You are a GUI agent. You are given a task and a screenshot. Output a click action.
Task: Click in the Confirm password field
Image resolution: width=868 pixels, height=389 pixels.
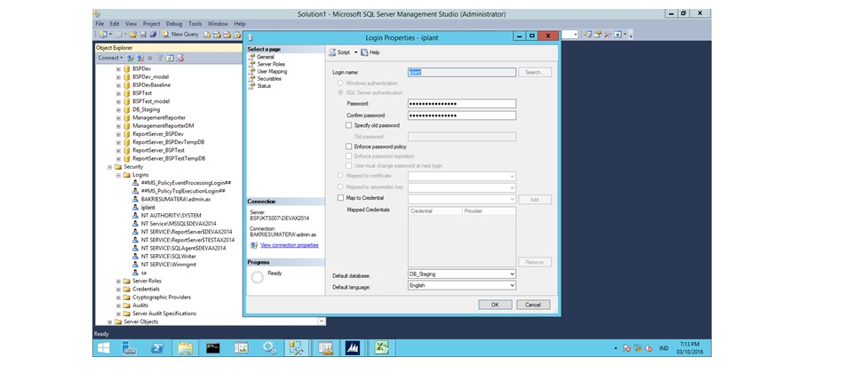(462, 115)
